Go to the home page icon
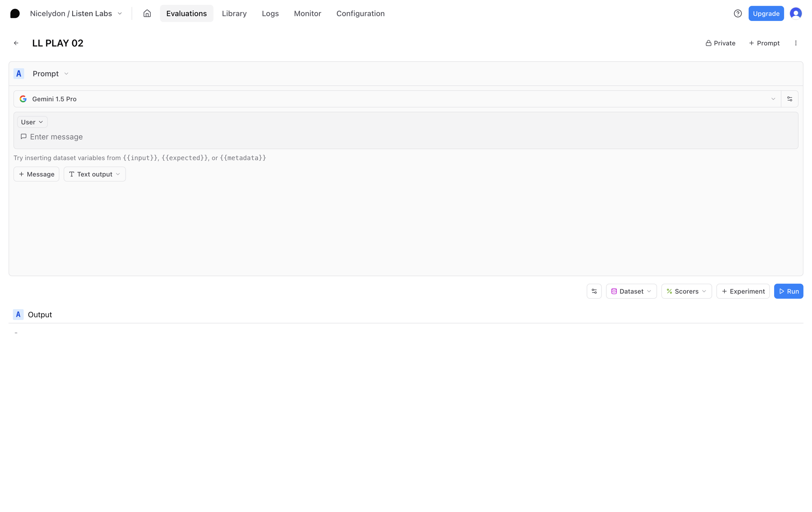This screenshot has width=812, height=512. click(147, 14)
